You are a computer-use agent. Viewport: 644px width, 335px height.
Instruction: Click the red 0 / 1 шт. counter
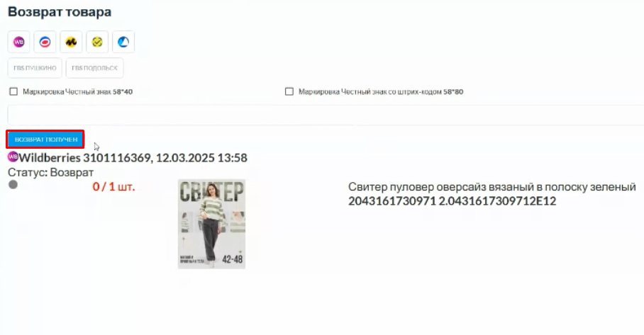113,187
